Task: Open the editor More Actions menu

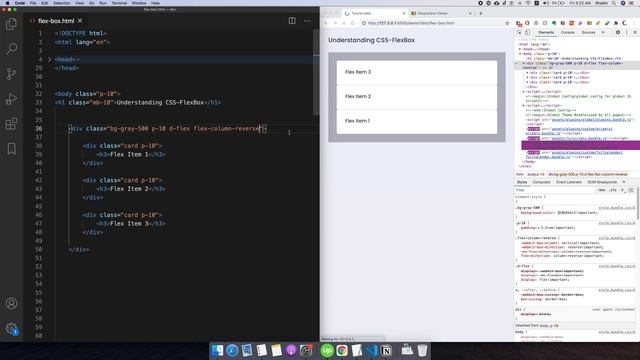Action: click(x=307, y=21)
